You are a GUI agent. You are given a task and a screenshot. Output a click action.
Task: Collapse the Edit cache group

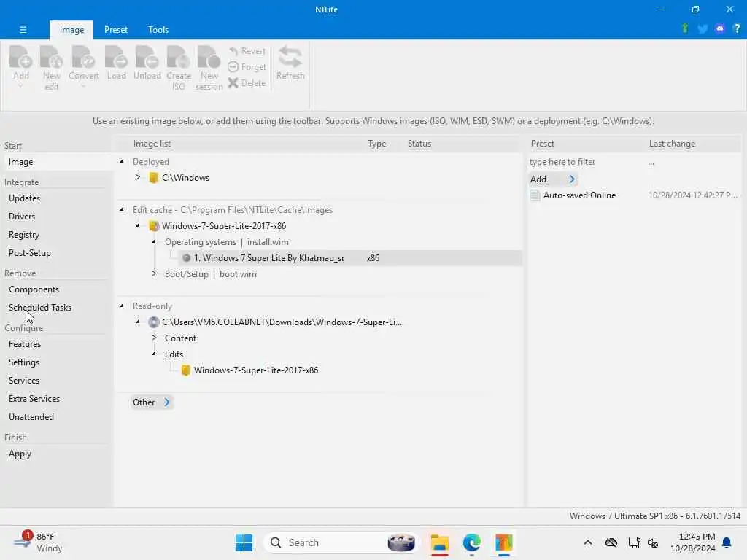[122, 209]
